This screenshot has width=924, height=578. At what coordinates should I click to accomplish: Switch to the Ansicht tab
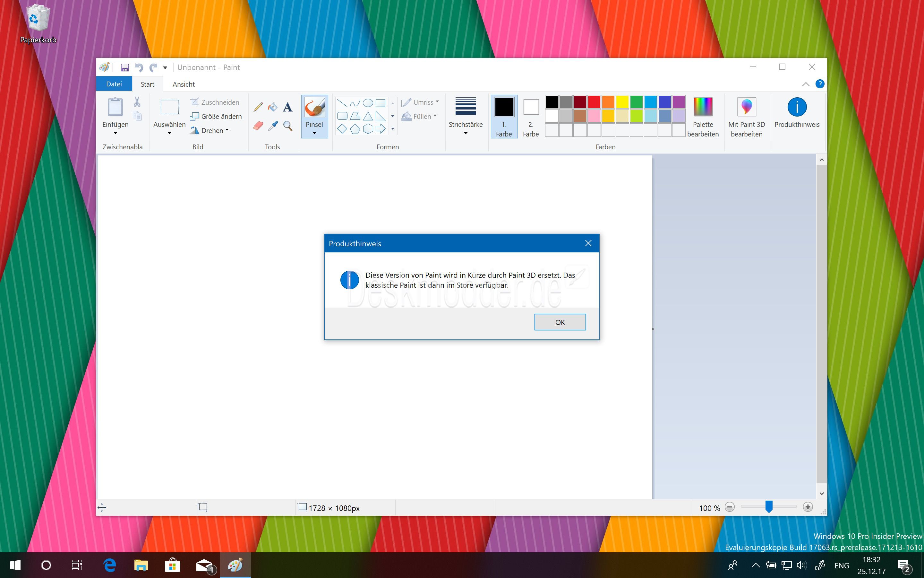pos(184,84)
